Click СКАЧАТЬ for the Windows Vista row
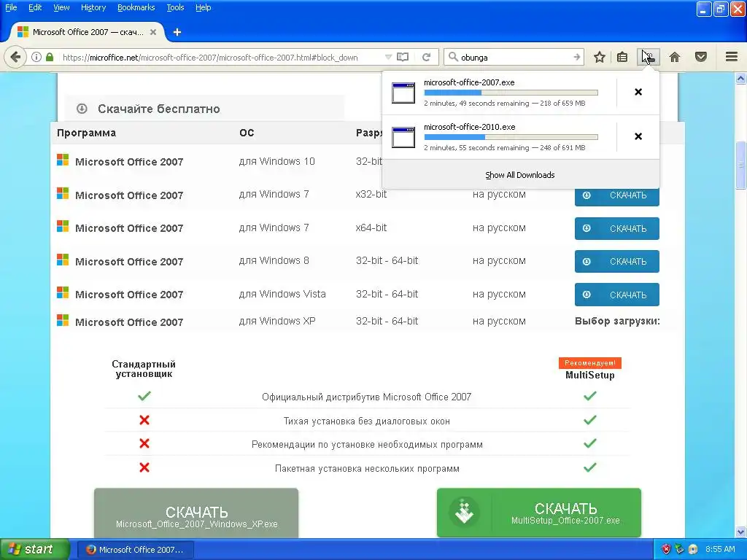747x560 pixels. click(617, 295)
